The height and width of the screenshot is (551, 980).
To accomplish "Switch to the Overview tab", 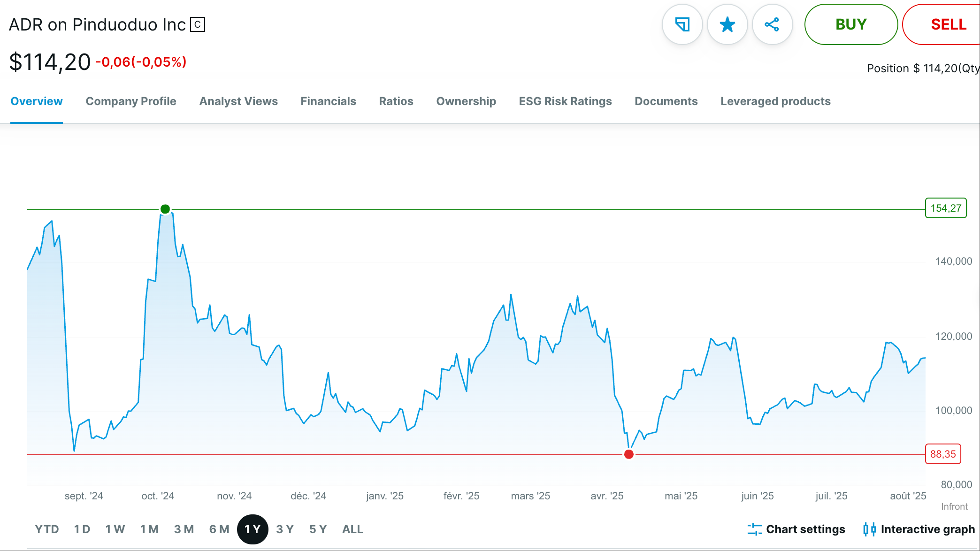I will (37, 101).
